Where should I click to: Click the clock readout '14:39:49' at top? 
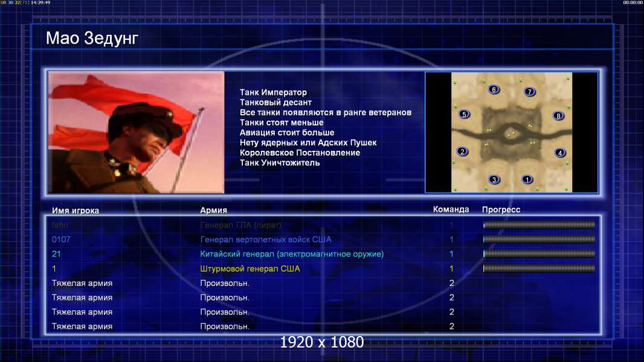click(40, 2)
